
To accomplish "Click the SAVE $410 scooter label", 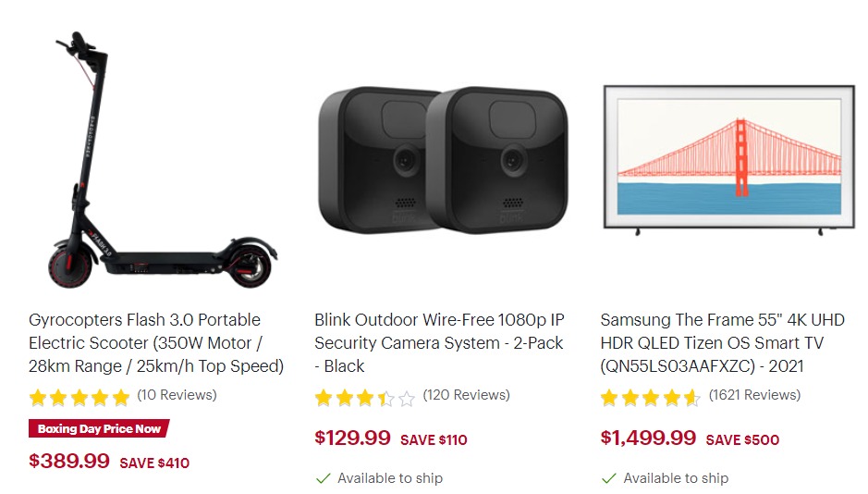I will click(154, 463).
